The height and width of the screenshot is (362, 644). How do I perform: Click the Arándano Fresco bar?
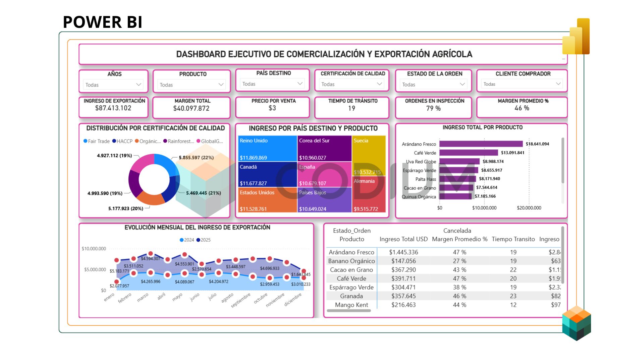click(481, 144)
